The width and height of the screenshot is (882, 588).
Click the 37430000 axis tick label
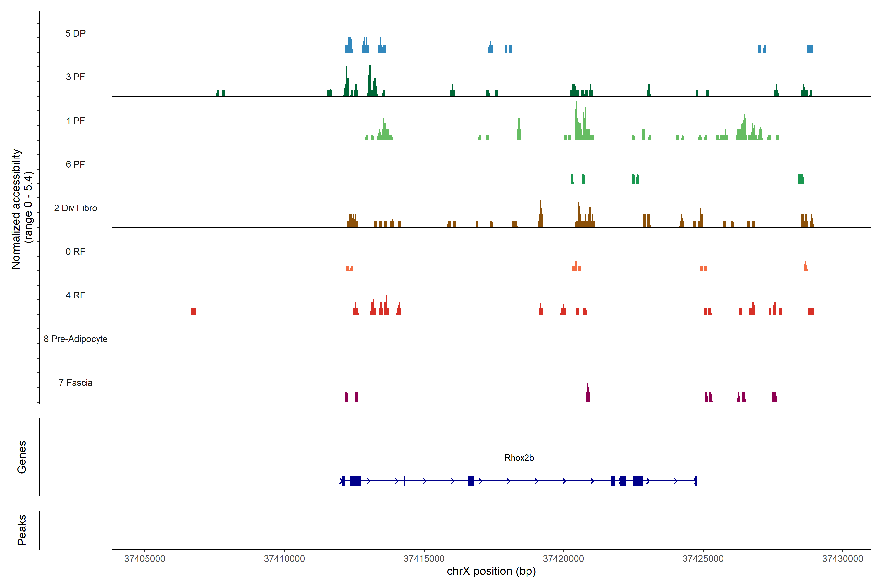point(843,558)
